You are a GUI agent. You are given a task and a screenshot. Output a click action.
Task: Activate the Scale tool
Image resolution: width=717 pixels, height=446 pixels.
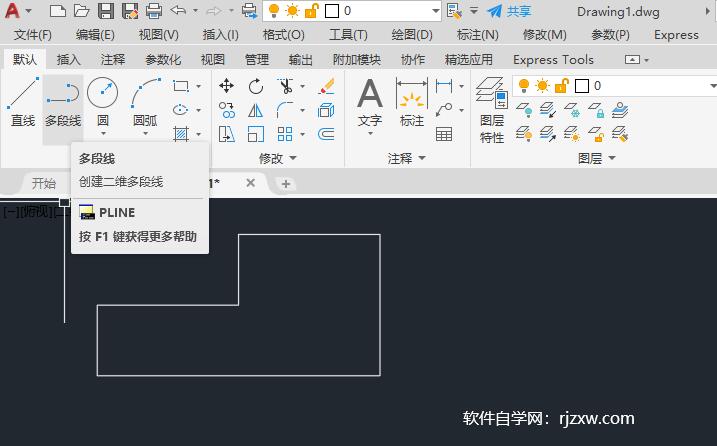[x=256, y=134]
